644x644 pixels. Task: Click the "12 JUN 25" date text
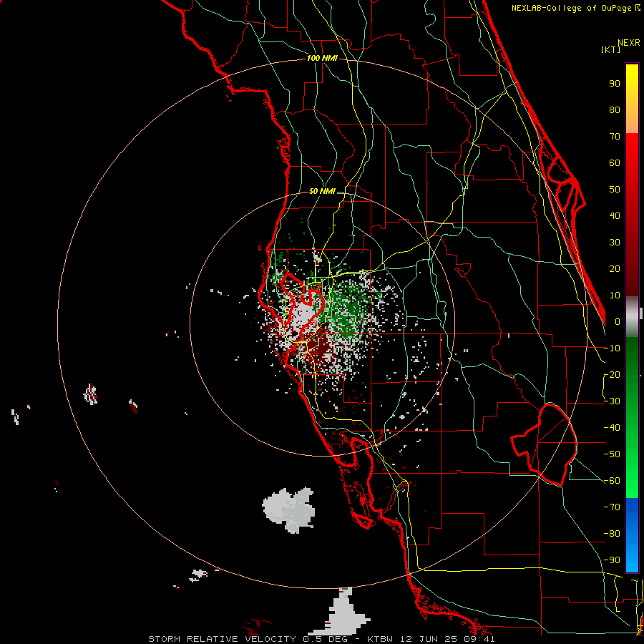coord(428,639)
